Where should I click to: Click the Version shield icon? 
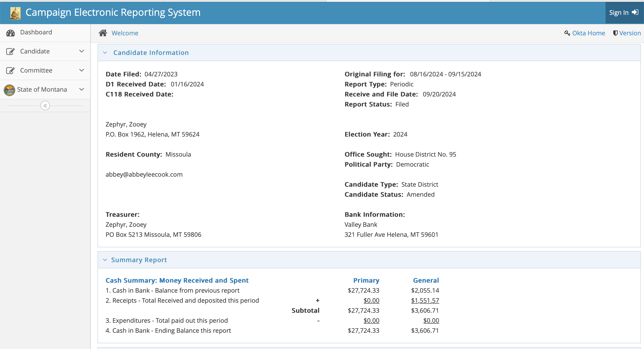click(x=615, y=33)
